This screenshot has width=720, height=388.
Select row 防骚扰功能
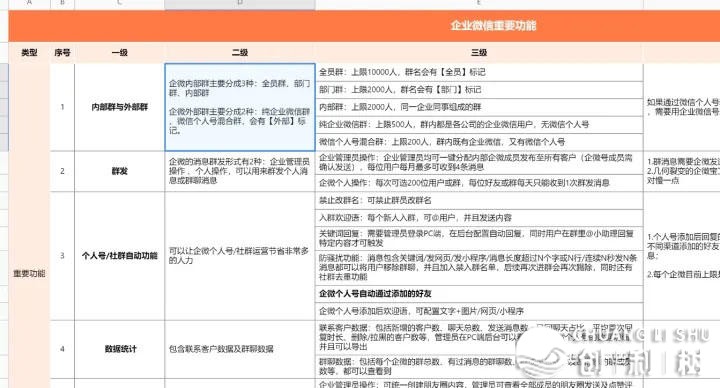click(x=479, y=267)
